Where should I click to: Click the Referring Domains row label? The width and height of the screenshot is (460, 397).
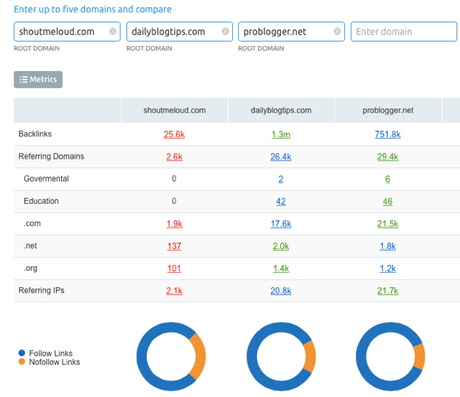click(51, 156)
